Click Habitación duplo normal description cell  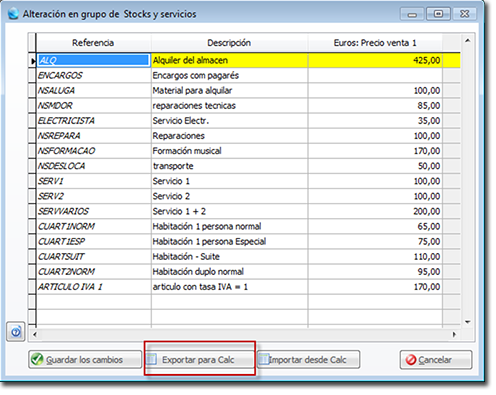(x=229, y=272)
